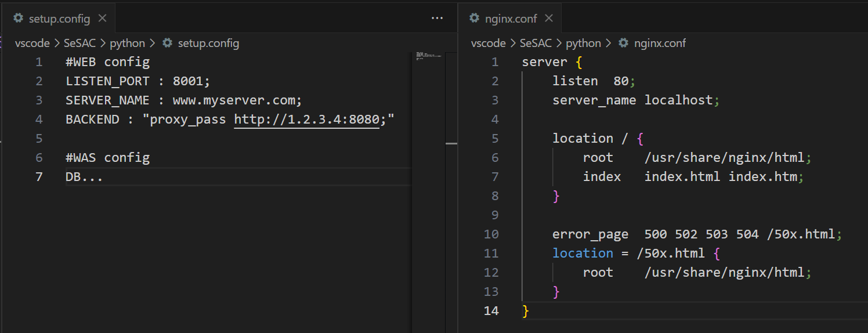This screenshot has width=868, height=333.
Task: Click the pink closing brace on line 8
Action: tap(556, 196)
